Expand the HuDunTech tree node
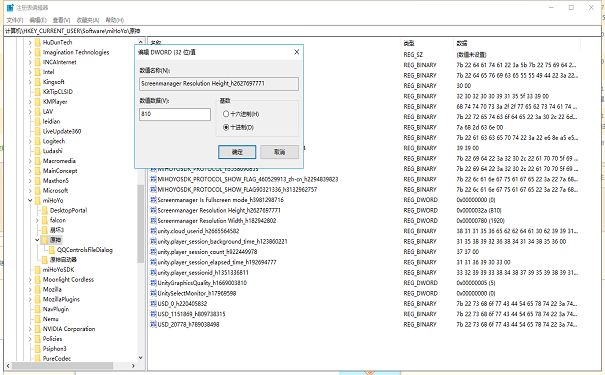The width and height of the screenshot is (605, 375). click(x=30, y=42)
